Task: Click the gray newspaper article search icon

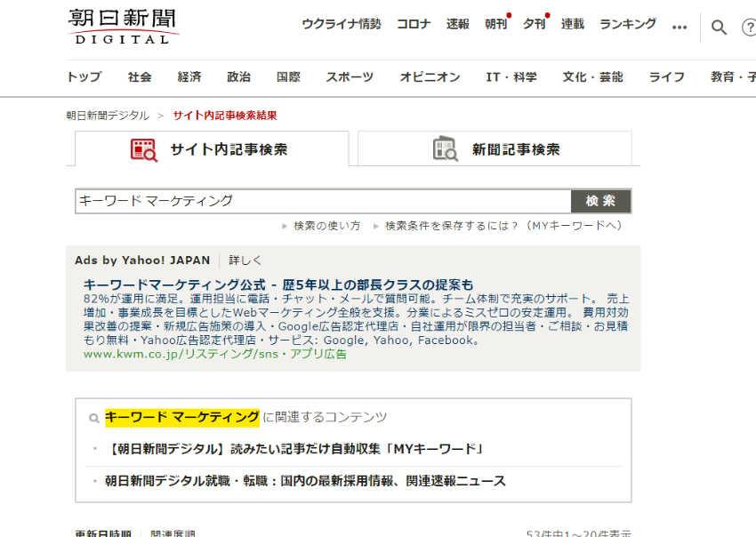Action: (x=445, y=149)
